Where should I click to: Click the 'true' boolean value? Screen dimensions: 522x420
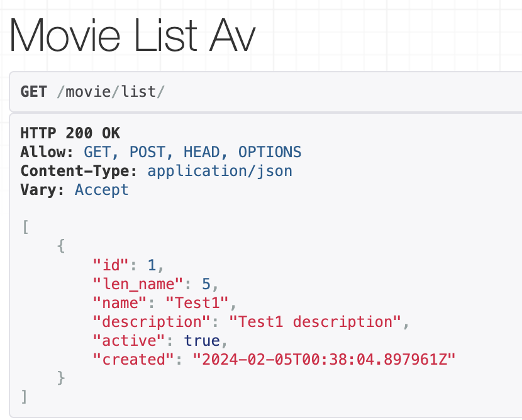202,341
